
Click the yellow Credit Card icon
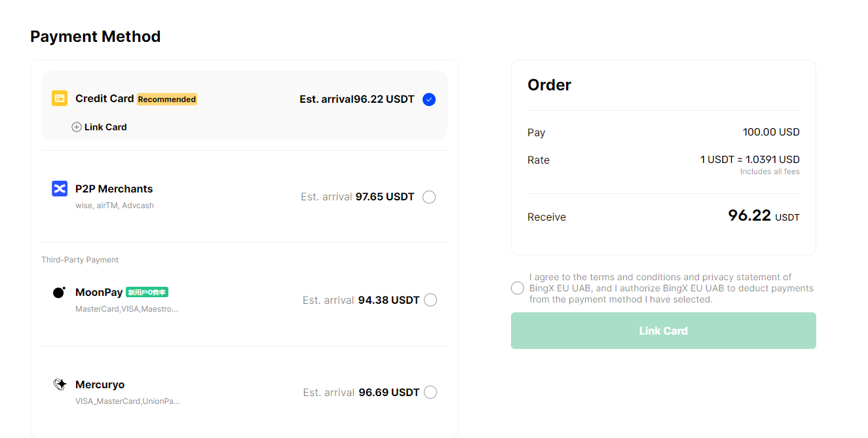(60, 98)
